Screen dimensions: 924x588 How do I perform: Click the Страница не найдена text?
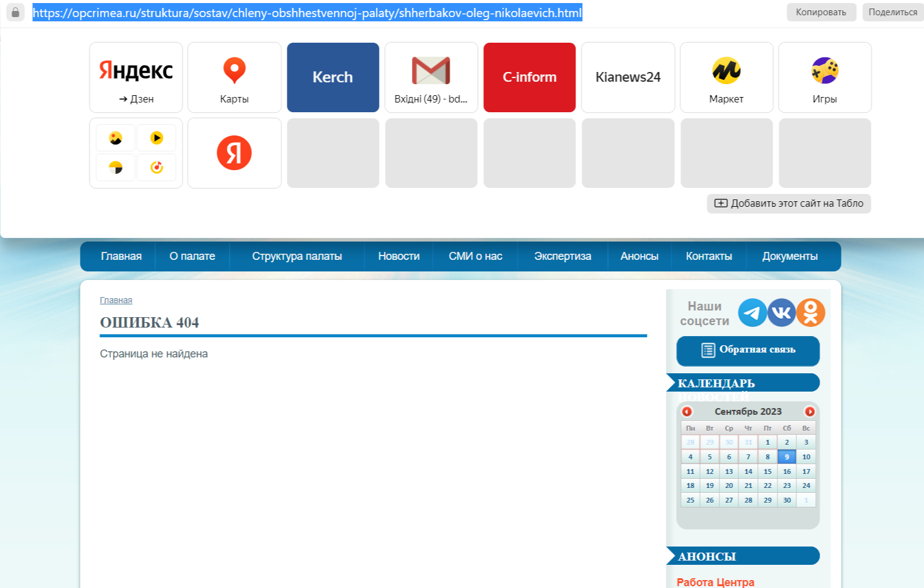point(154,354)
